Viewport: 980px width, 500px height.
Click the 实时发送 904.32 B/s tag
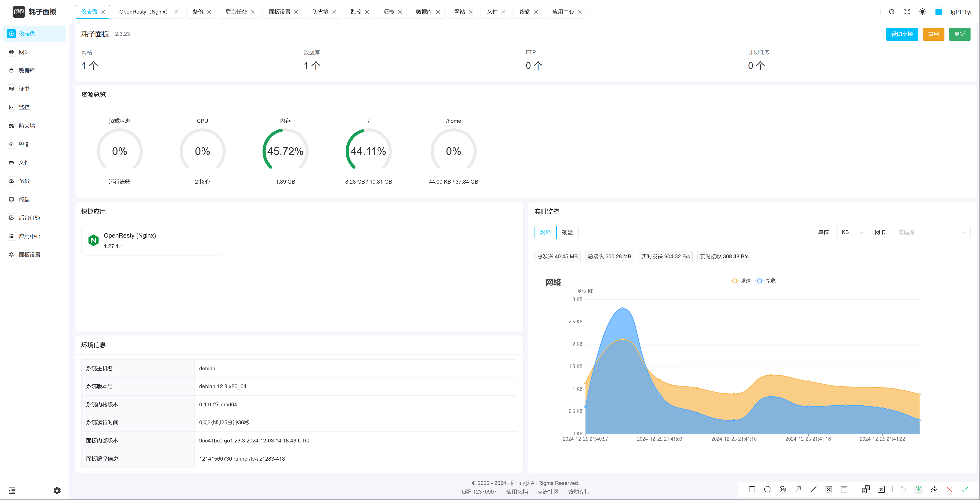click(665, 257)
